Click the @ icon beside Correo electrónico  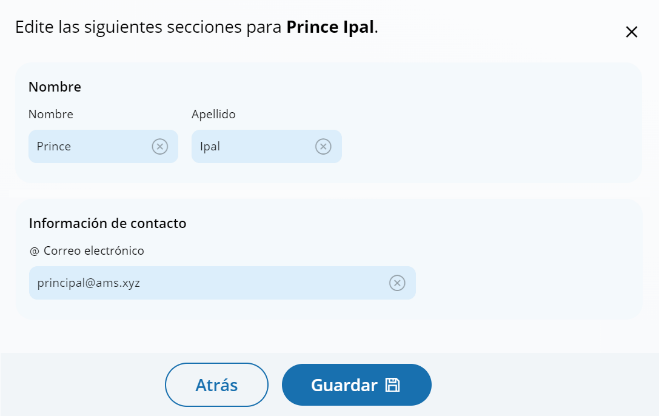pyautogui.click(x=34, y=251)
